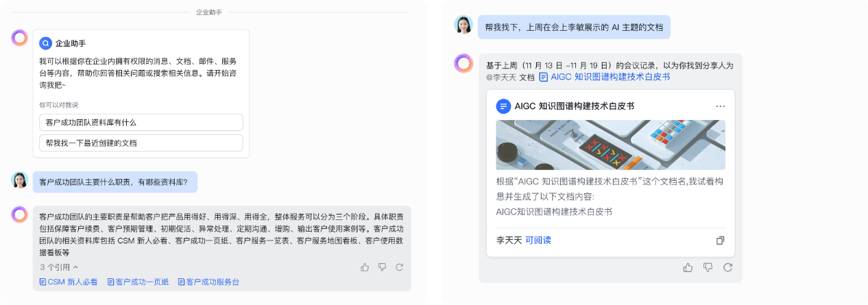The height and width of the screenshot is (305, 868).
Task: Click the document icon on AIGC card title
Action: pyautogui.click(x=503, y=106)
